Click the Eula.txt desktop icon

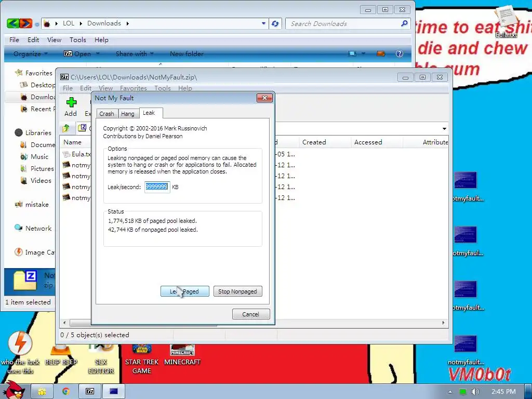pos(506,21)
